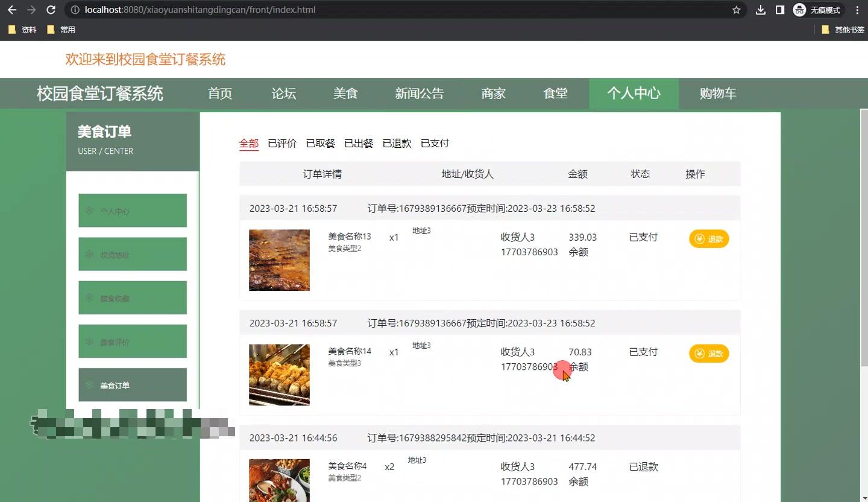868x502 pixels.
Task: Click the snowflake icon beside 美食评价
Action: (x=89, y=342)
